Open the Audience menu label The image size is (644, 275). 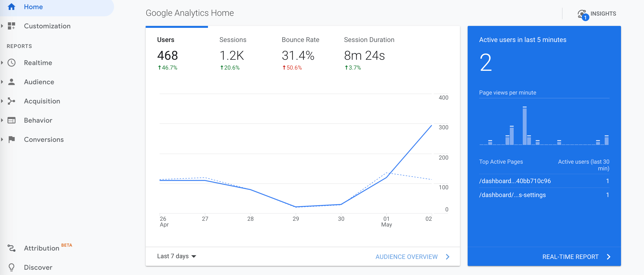39,82
